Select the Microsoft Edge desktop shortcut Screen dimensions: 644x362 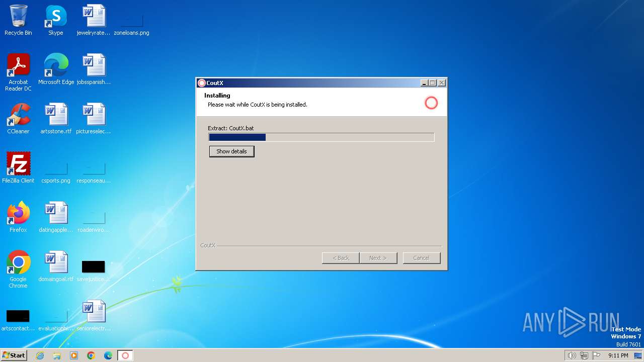[x=56, y=69]
